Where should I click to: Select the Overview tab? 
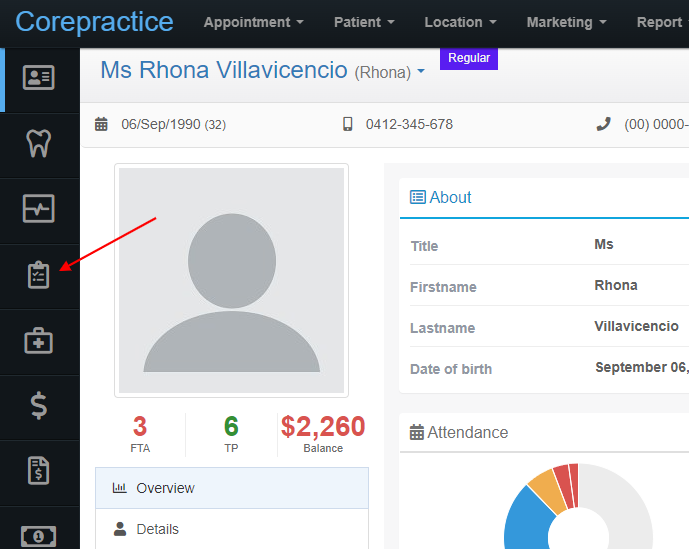(232, 488)
